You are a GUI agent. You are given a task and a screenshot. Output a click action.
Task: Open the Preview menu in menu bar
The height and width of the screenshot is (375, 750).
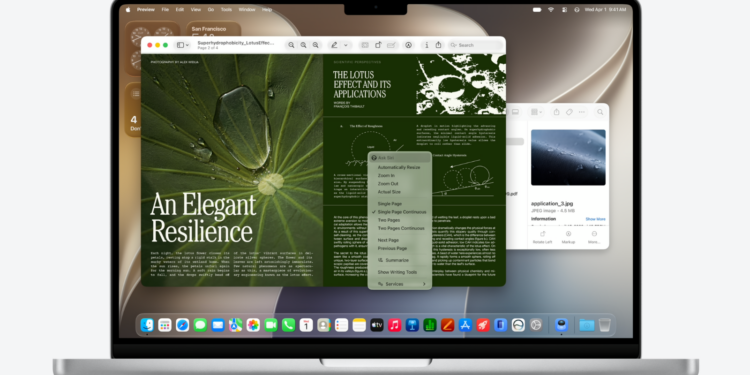tap(146, 10)
